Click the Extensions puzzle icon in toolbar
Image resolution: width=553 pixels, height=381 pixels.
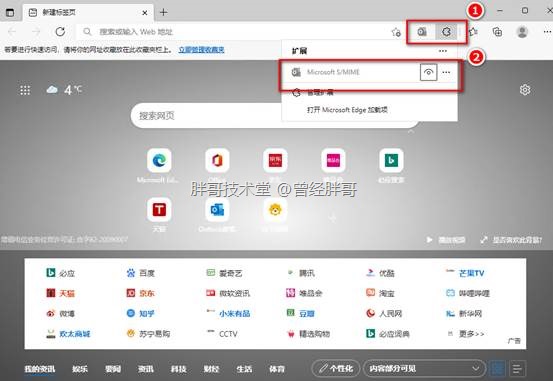(446, 32)
